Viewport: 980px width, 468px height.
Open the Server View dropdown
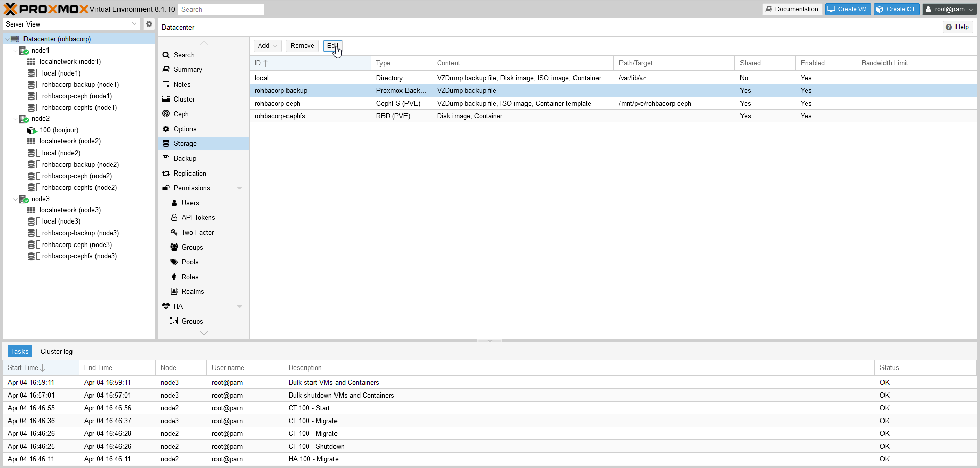(x=134, y=24)
